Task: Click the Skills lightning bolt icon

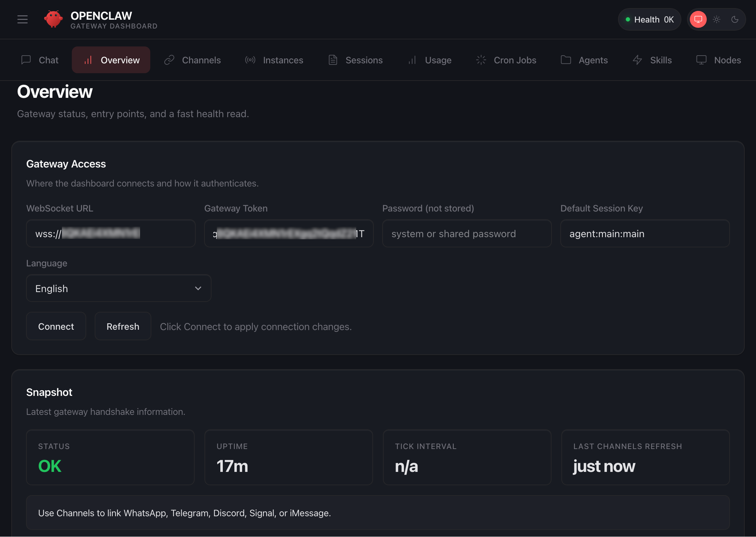Action: [637, 60]
